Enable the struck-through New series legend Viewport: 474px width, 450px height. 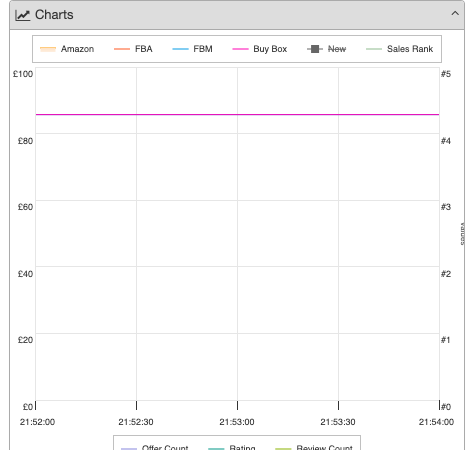(x=326, y=49)
